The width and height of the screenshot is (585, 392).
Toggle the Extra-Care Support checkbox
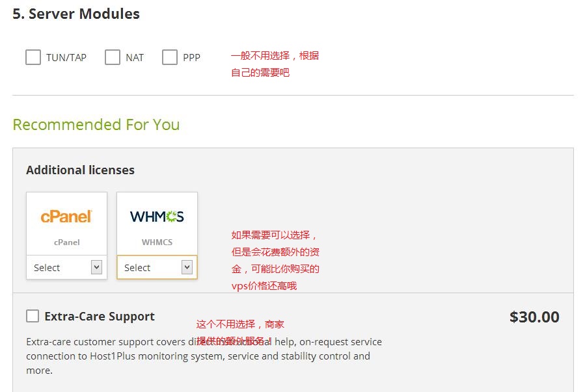33,316
